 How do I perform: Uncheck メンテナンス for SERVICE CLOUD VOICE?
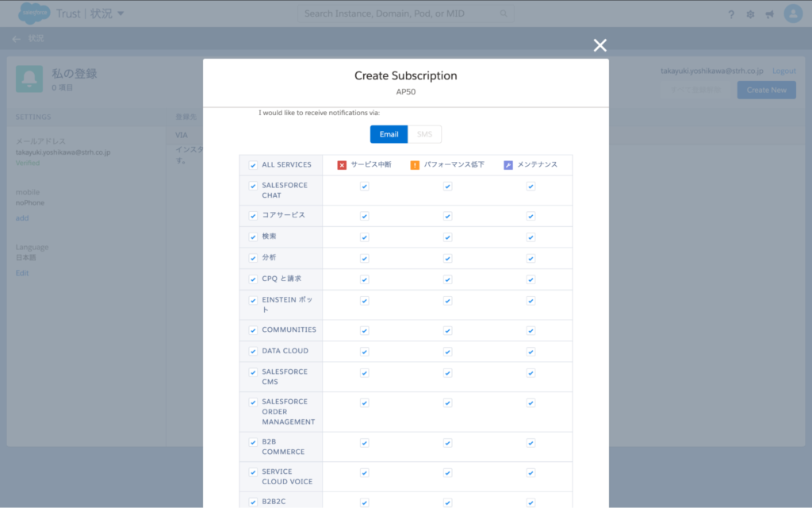pos(530,473)
